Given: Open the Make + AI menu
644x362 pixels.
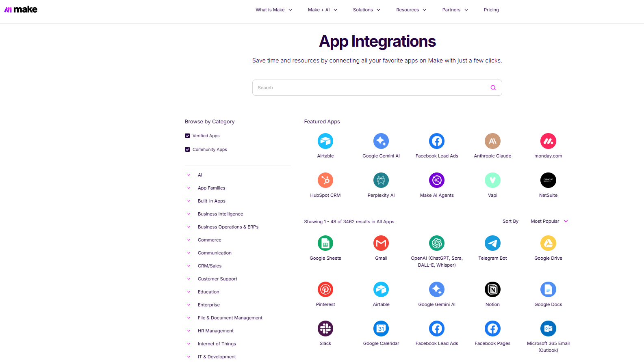Looking at the screenshot, I should [x=323, y=10].
